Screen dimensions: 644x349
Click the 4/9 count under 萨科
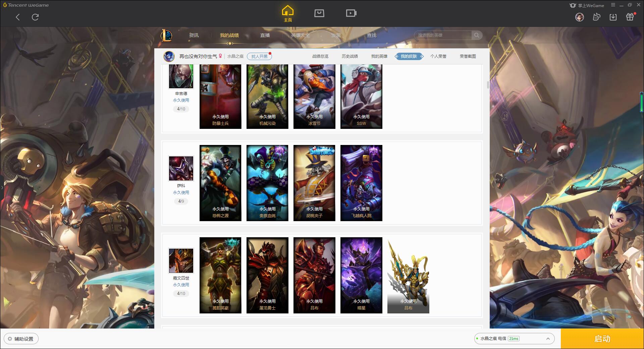(x=181, y=201)
